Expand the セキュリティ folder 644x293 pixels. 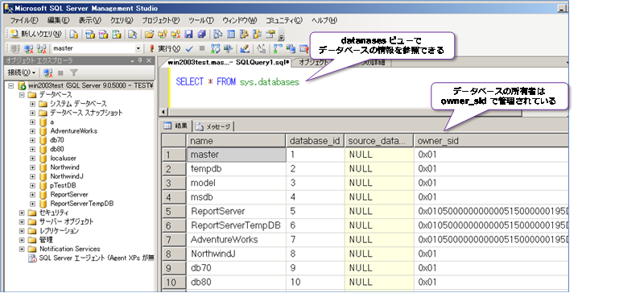(x=22, y=213)
